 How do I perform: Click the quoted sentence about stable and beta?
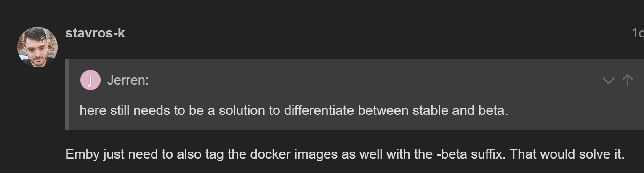[x=294, y=110]
